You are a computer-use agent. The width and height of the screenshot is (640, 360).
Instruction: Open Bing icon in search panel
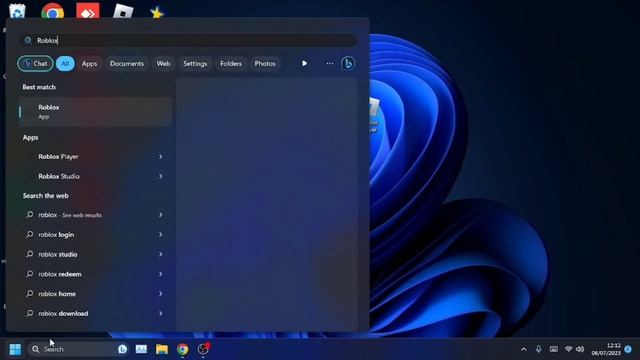click(348, 64)
